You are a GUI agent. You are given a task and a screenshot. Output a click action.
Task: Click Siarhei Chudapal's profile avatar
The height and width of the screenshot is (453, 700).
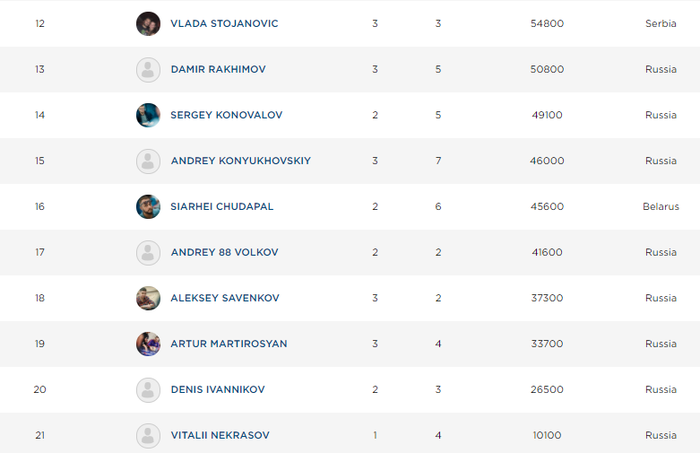[x=148, y=207]
